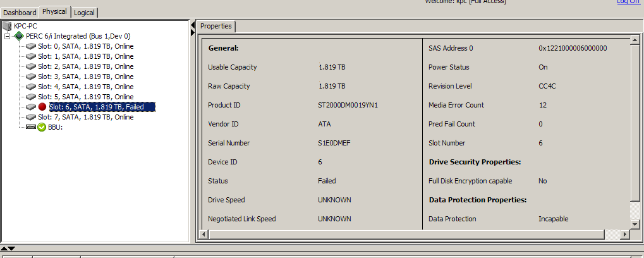Click the horizontal scrollbar thumb in Properties
This screenshot has width=644, height=258.
tap(406, 234)
